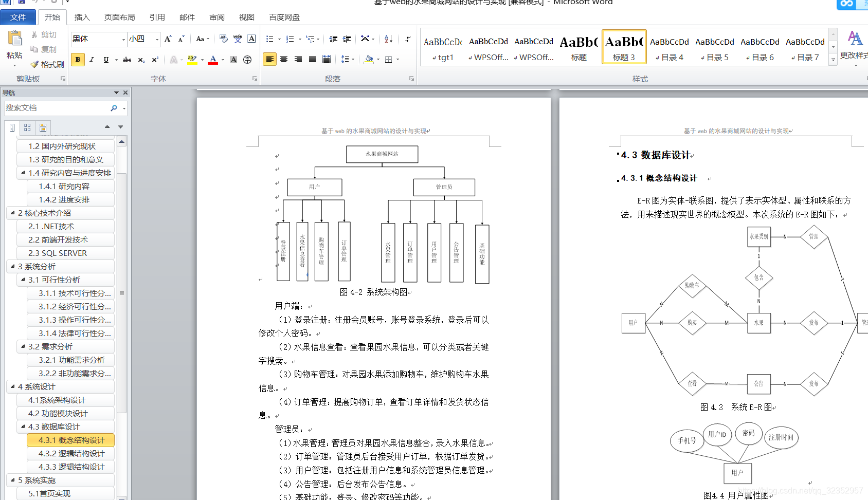The image size is (868, 500).
Task: Click the Sort (A-Z) icon
Action: 389,39
